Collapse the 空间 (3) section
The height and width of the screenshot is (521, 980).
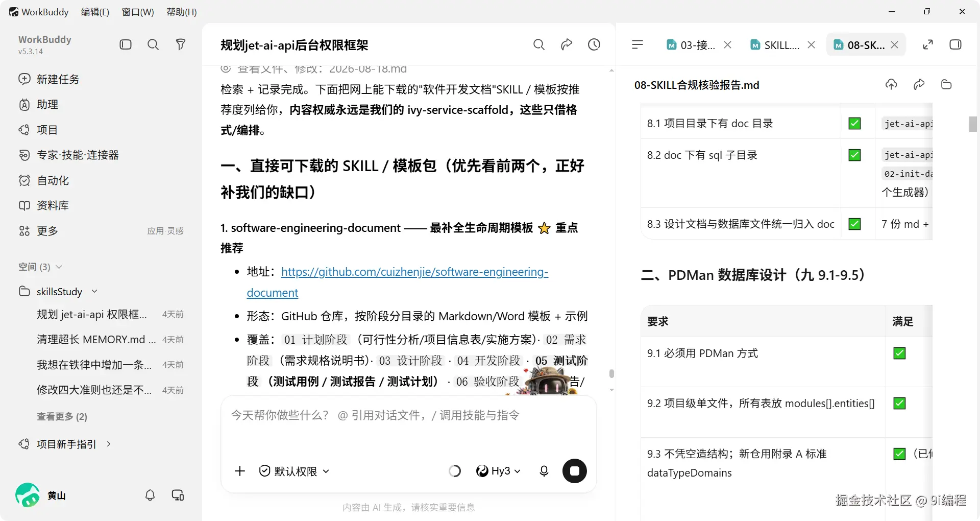pos(59,267)
